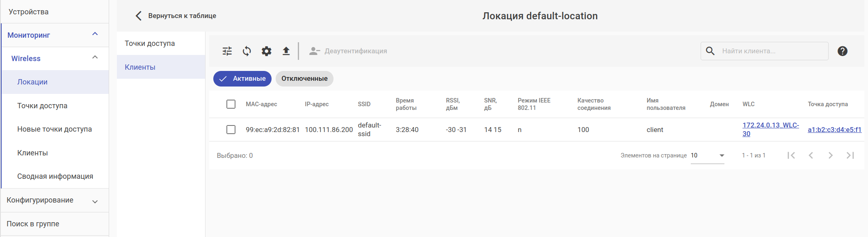
Task: Click the MAC-адрес column header
Action: point(261,104)
